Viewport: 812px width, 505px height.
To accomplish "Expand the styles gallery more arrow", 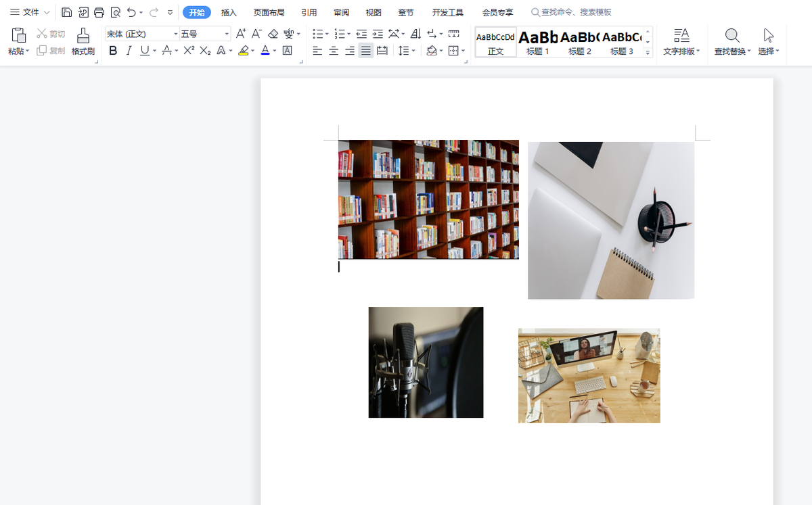I will 648,53.
